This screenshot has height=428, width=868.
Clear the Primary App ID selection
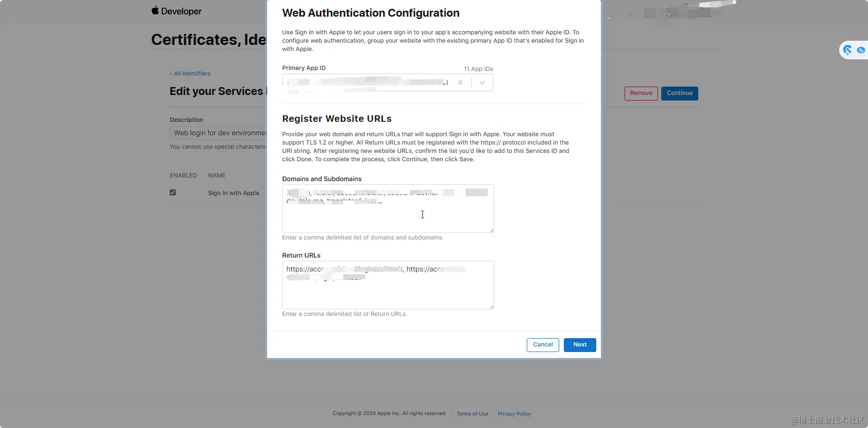[x=460, y=82]
